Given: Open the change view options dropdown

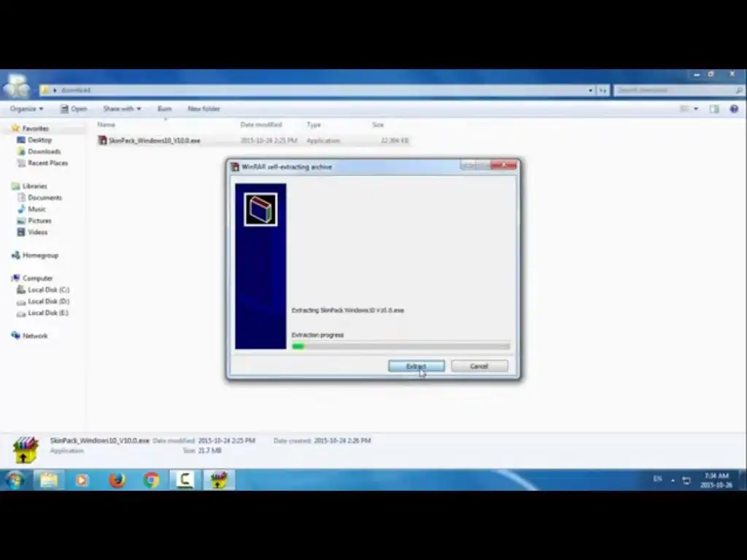Looking at the screenshot, I should 696,109.
